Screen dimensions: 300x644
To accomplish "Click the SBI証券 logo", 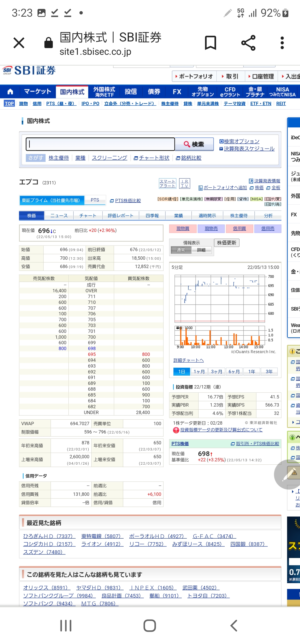I will click(x=29, y=70).
